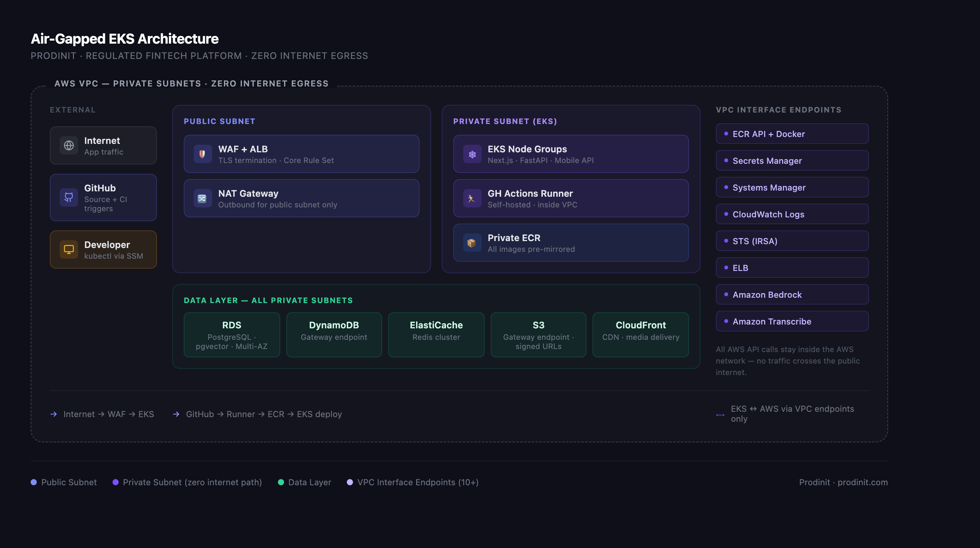The width and height of the screenshot is (980, 548).
Task: Click the Private ECR card title
Action: click(514, 238)
